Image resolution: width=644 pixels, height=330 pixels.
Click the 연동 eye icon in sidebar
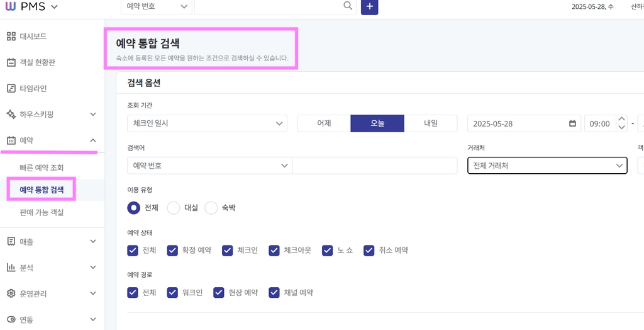11,319
